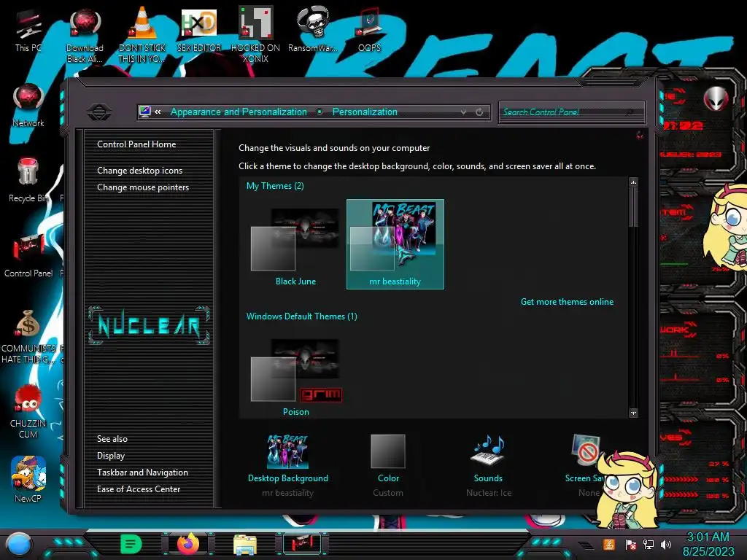
Task: Expand the breadcrumb chevron before Appearance
Action: [158, 112]
